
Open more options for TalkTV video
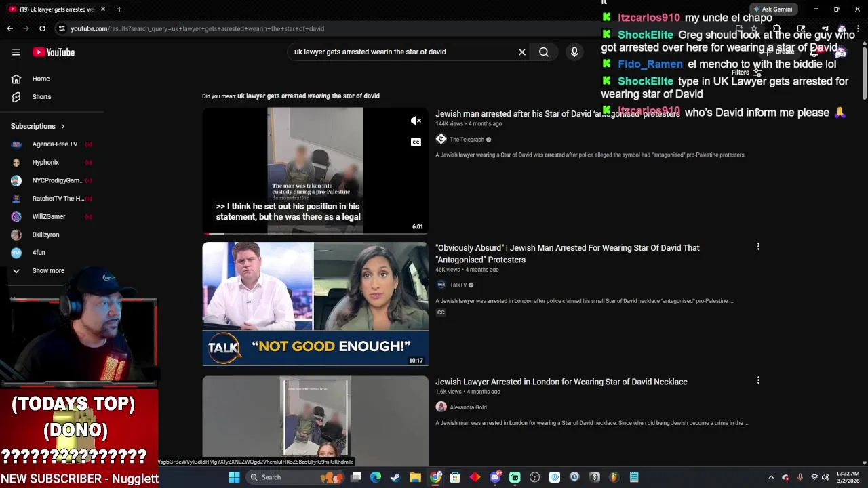pyautogui.click(x=758, y=247)
